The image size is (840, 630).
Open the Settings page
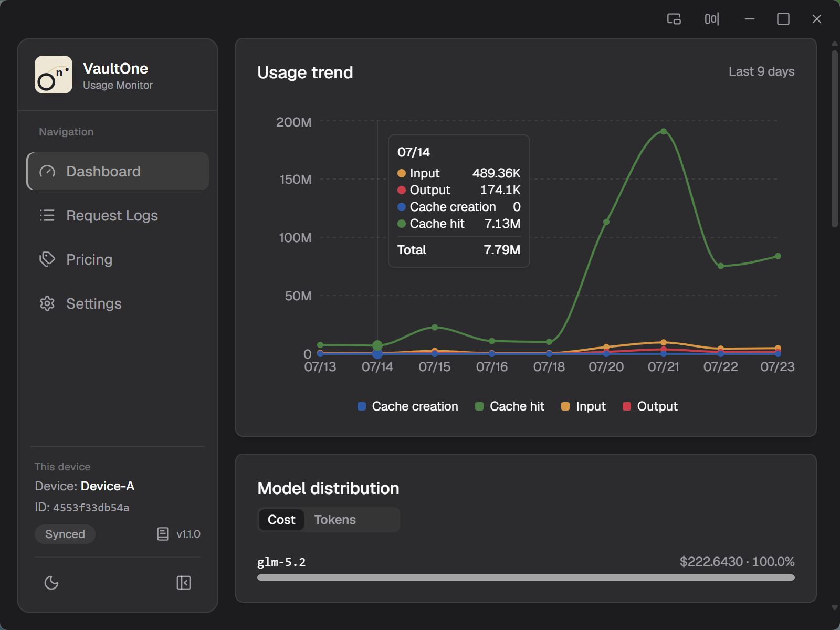click(x=118, y=303)
